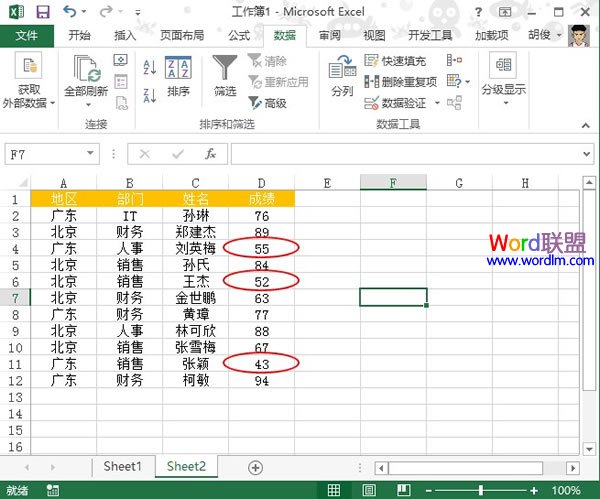Collapse the ribbon with the chevron
Viewport: 600px width, 499px height.
pyautogui.click(x=585, y=125)
